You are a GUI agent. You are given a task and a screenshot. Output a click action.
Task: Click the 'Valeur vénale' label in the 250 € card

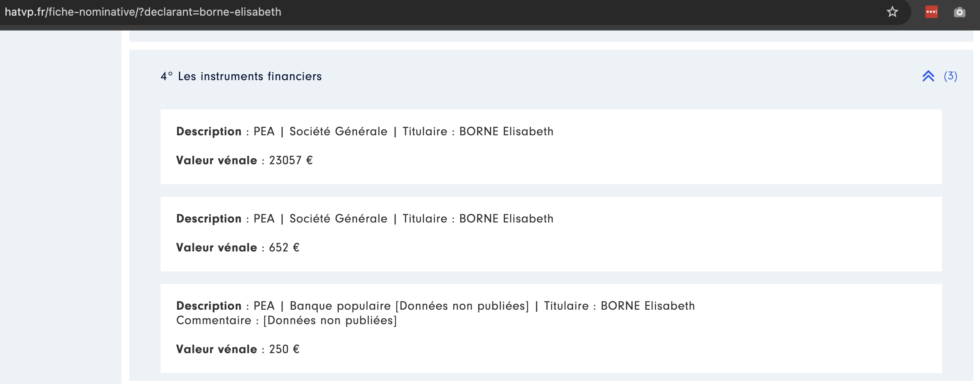[216, 349]
